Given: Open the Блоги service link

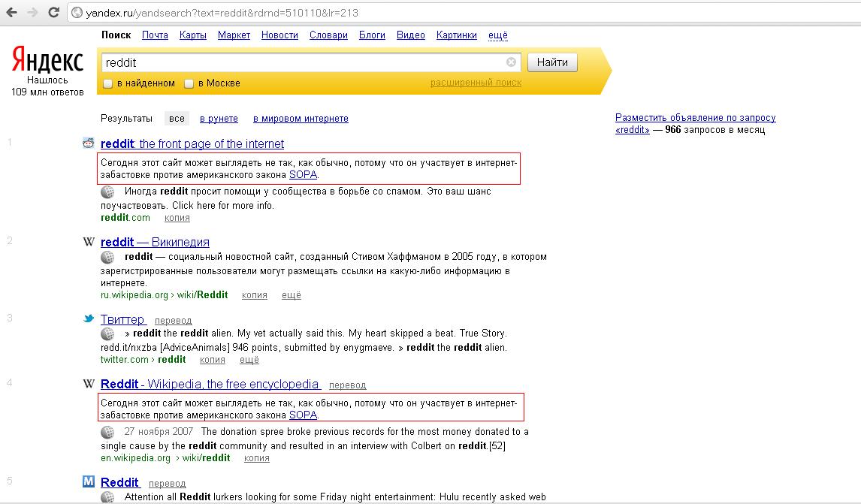Looking at the screenshot, I should click(x=373, y=35).
